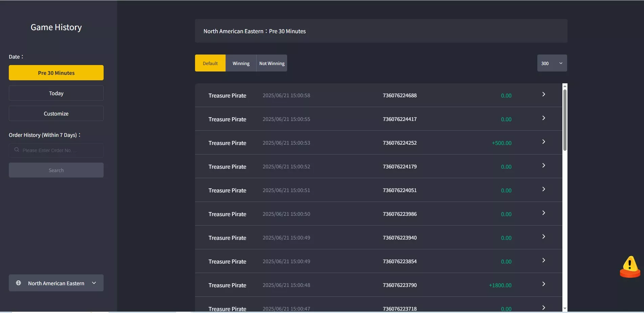644x313 pixels.
Task: Click the +1800.00 win amount
Action: (x=500, y=285)
